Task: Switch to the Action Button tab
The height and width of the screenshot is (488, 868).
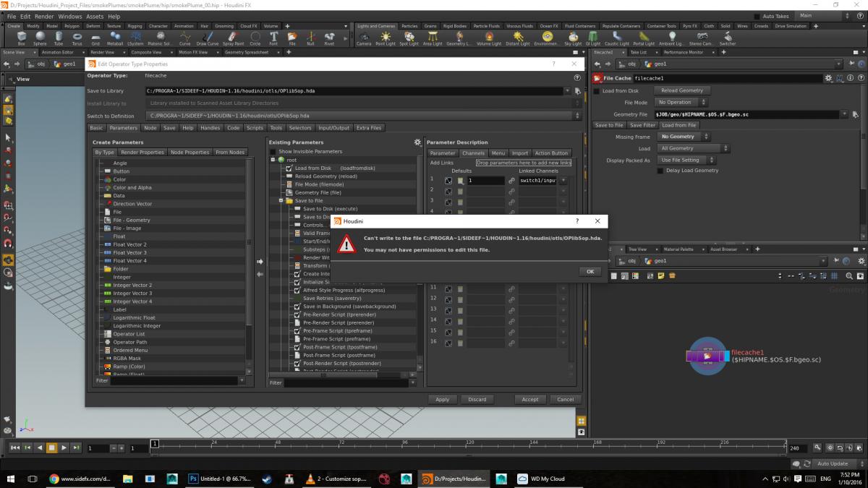Action: pyautogui.click(x=551, y=153)
